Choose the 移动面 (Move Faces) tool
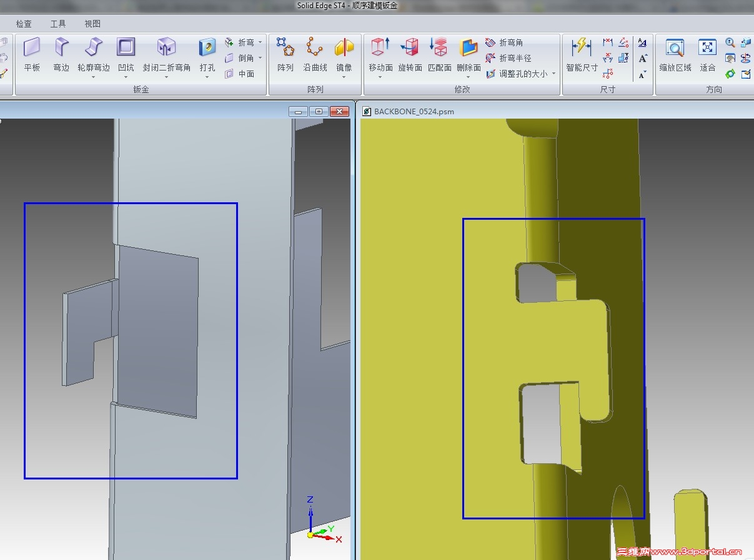 380,54
